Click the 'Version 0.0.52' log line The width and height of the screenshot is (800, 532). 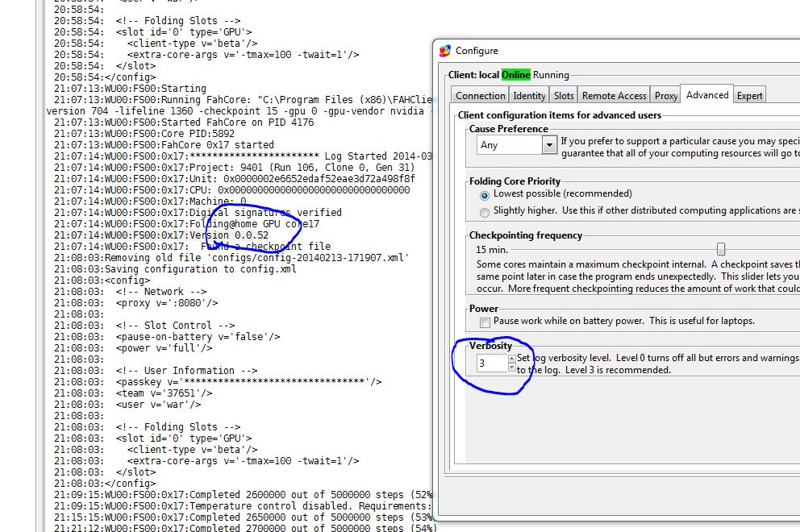pyautogui.click(x=161, y=235)
